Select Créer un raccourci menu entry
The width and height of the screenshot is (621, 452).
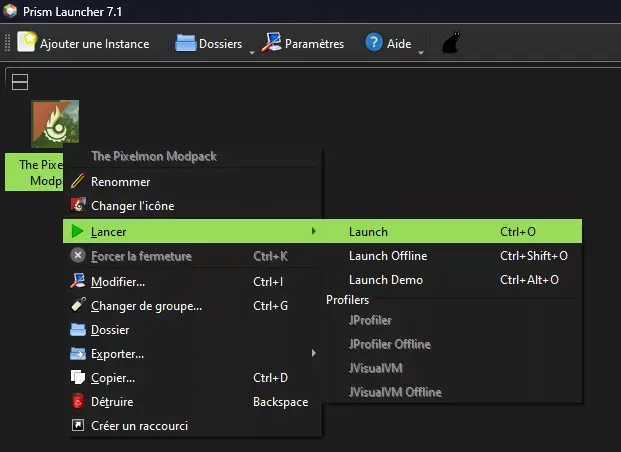tap(192, 425)
